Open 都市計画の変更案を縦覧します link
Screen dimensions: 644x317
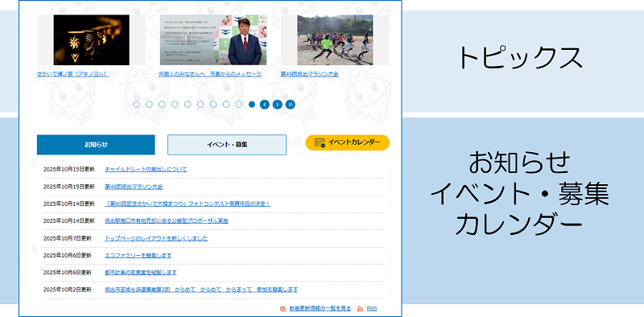141,273
